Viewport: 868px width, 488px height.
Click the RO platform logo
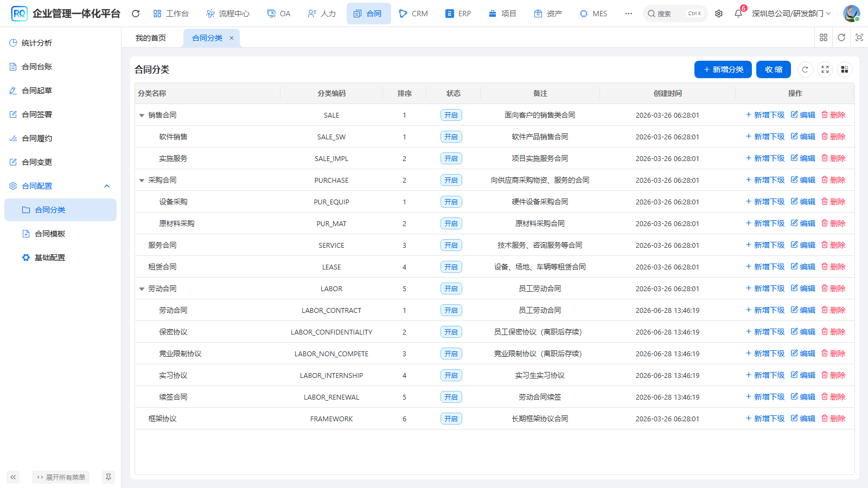(20, 14)
